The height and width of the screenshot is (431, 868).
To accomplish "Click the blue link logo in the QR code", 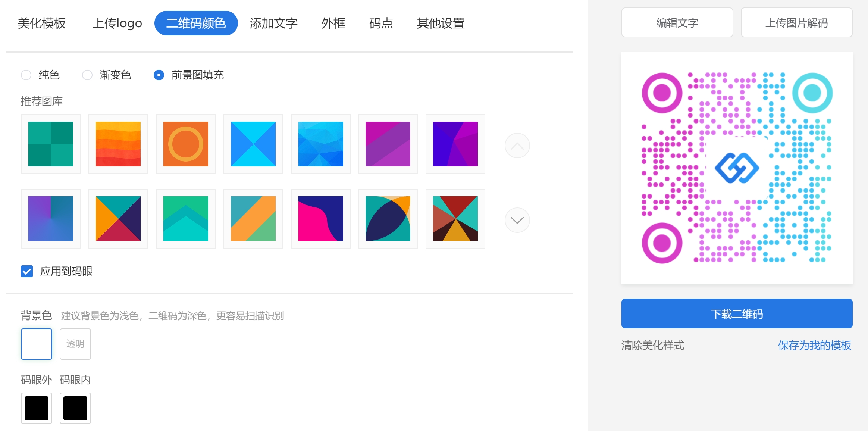I will (737, 168).
